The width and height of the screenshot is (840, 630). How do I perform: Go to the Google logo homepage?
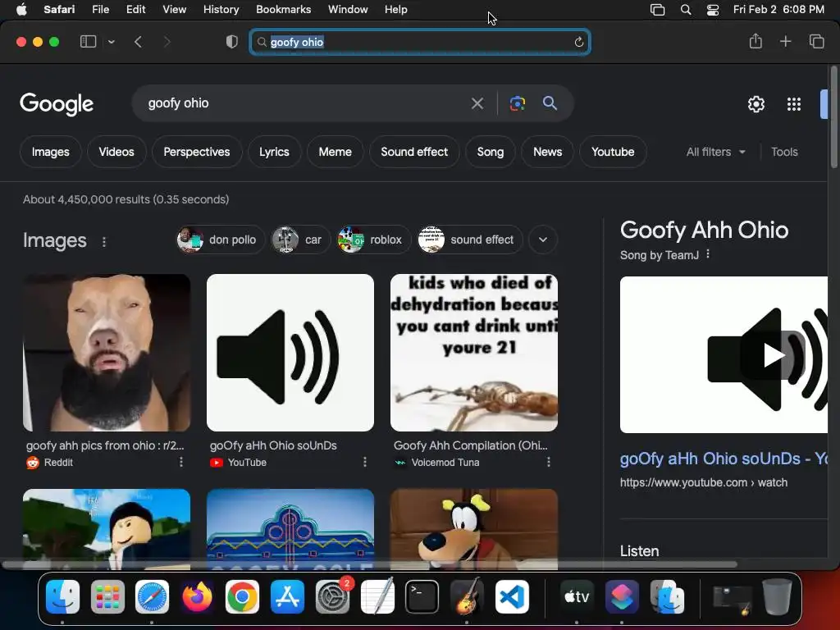pos(57,104)
